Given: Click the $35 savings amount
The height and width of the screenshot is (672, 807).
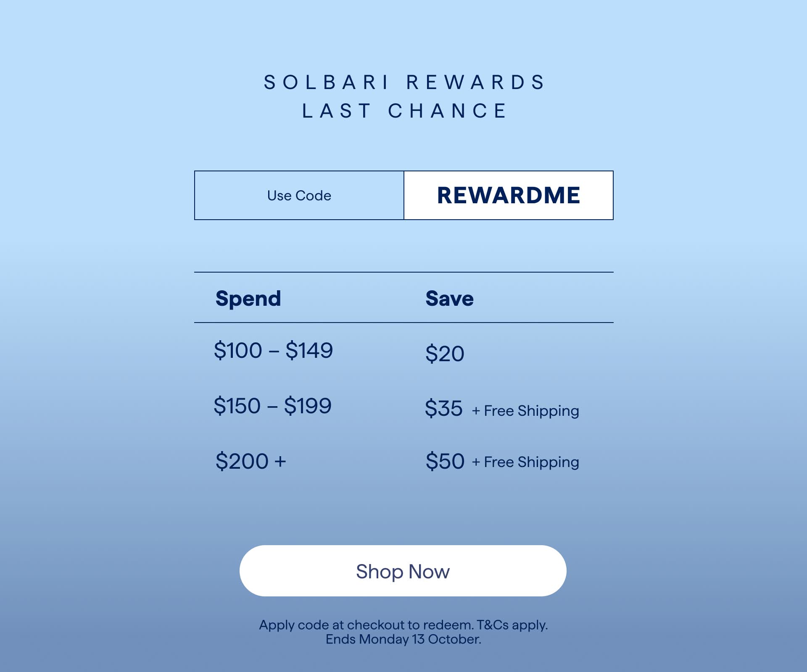Looking at the screenshot, I should tap(443, 408).
